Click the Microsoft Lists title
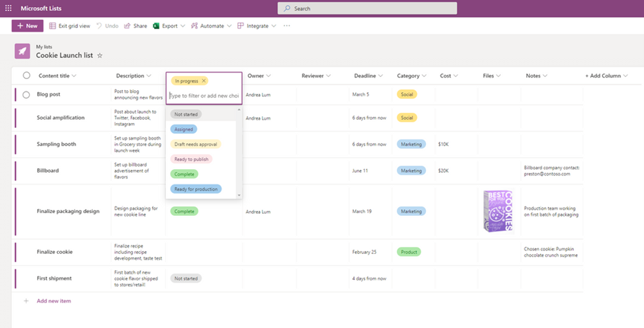 pos(41,8)
